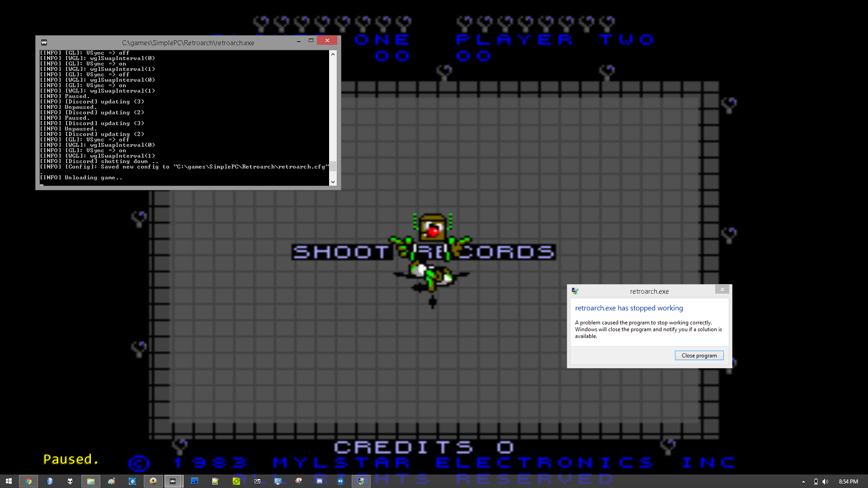Open the volume control in the system tray
868x488 pixels.
click(825, 482)
